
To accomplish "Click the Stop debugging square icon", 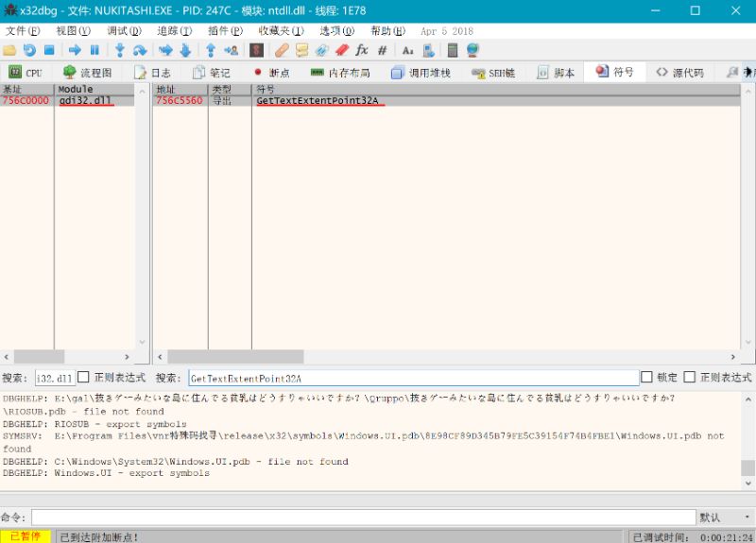I will point(49,50).
